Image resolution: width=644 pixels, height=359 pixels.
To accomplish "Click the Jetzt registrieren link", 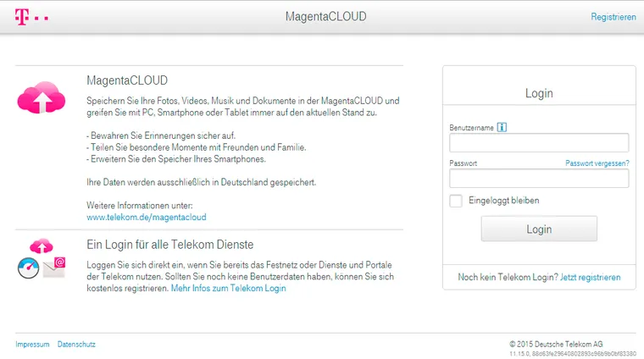I will click(x=591, y=278).
